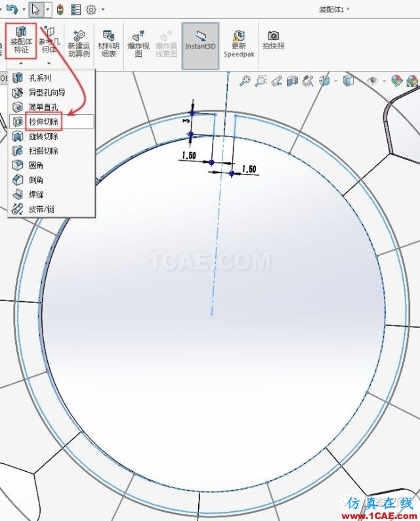420x521 pixels.
Task: Choose 倒角 chamfer menu entry
Action: 52,180
